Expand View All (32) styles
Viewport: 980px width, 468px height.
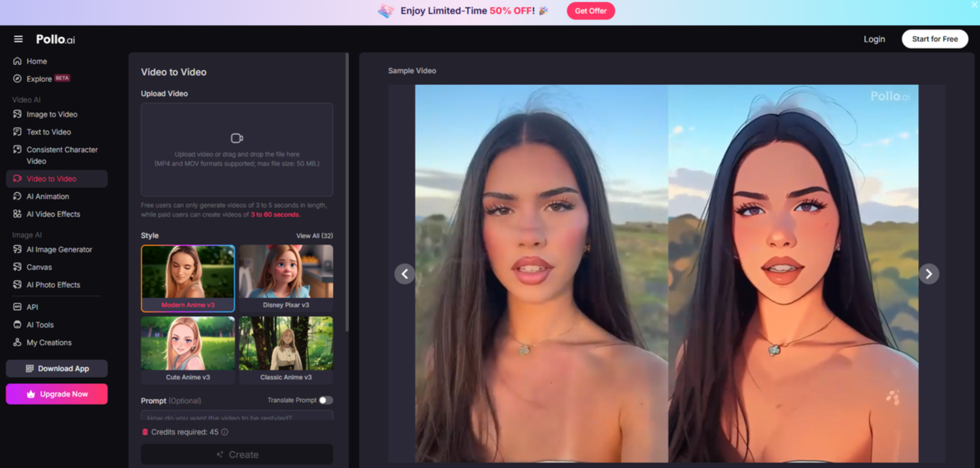click(314, 236)
